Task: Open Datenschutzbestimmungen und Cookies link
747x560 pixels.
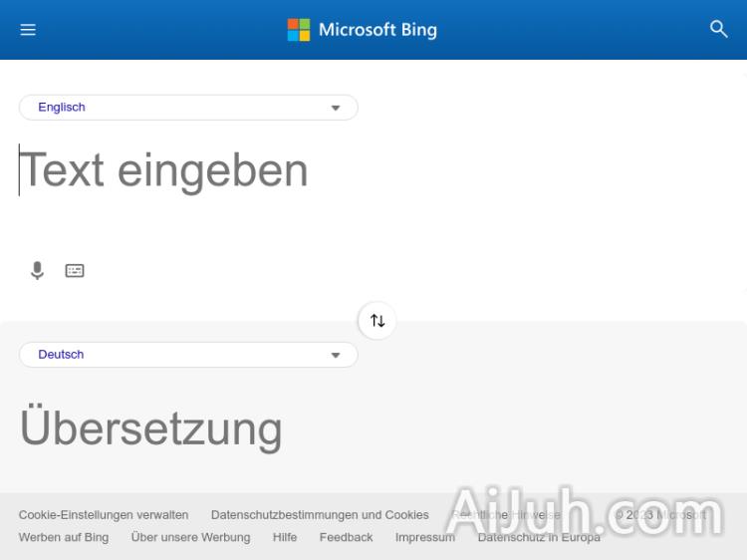Action: pos(320,515)
